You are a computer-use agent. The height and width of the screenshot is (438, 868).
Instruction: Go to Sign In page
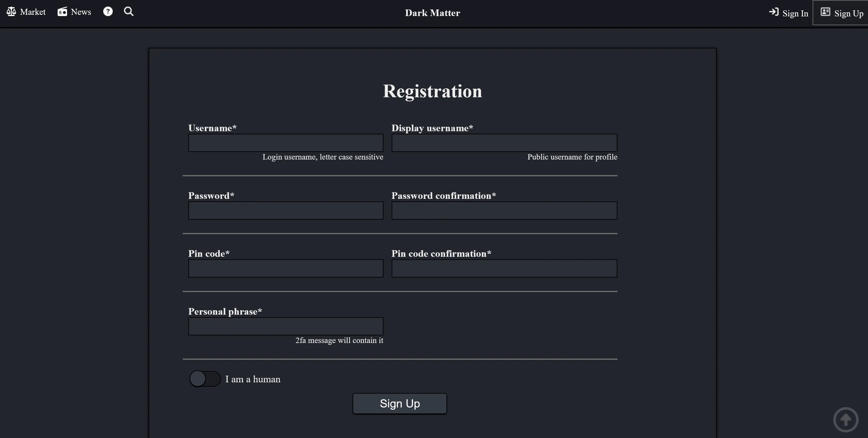tap(795, 13)
